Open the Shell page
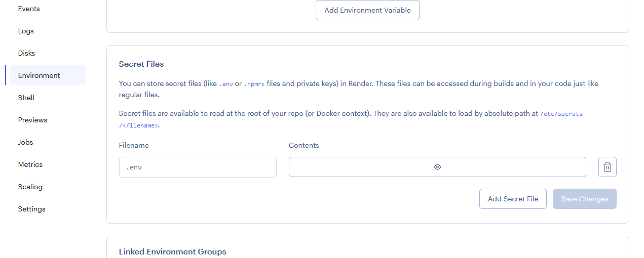The height and width of the screenshot is (258, 644). coord(26,98)
